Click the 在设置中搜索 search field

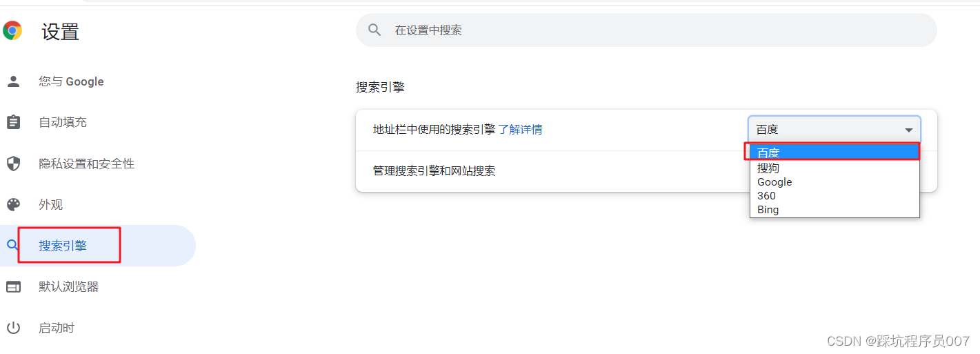pyautogui.click(x=646, y=30)
